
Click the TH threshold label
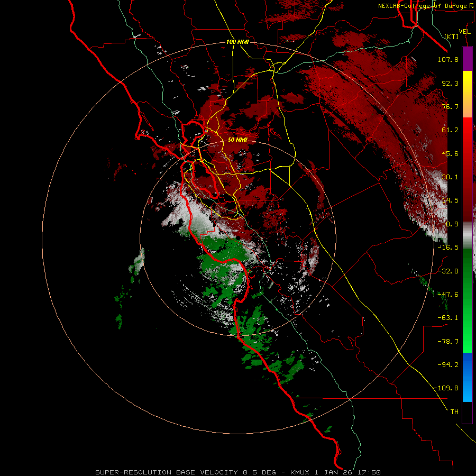click(x=454, y=412)
